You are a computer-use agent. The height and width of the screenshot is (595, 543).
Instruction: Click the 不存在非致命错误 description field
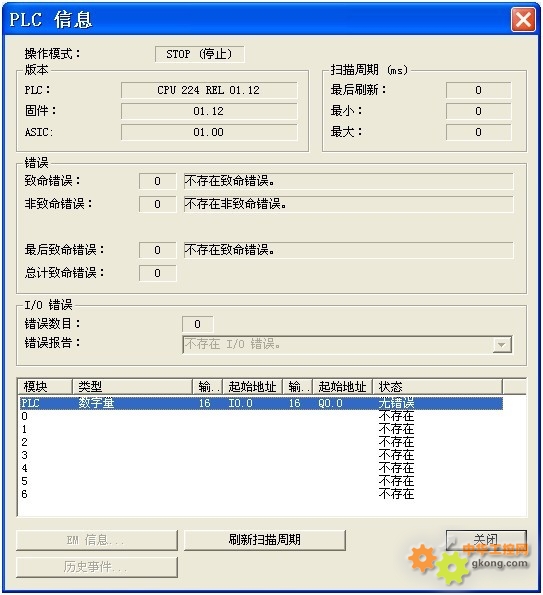pos(349,204)
